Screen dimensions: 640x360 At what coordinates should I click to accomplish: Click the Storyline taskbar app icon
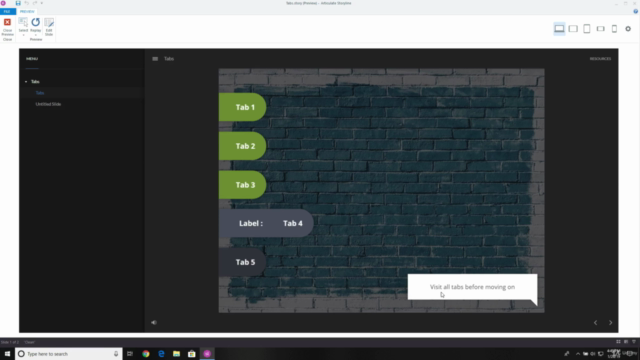pos(207,354)
